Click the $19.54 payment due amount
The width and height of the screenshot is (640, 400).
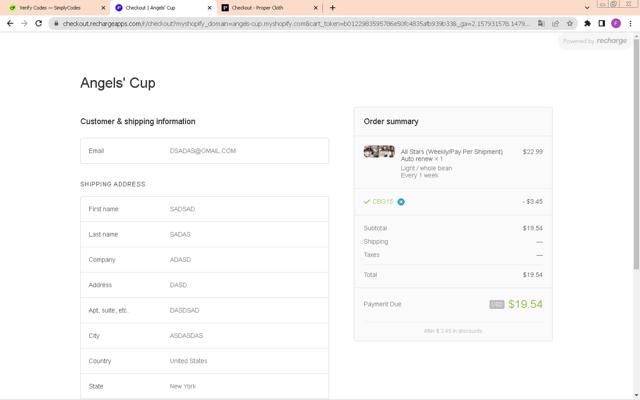click(525, 304)
